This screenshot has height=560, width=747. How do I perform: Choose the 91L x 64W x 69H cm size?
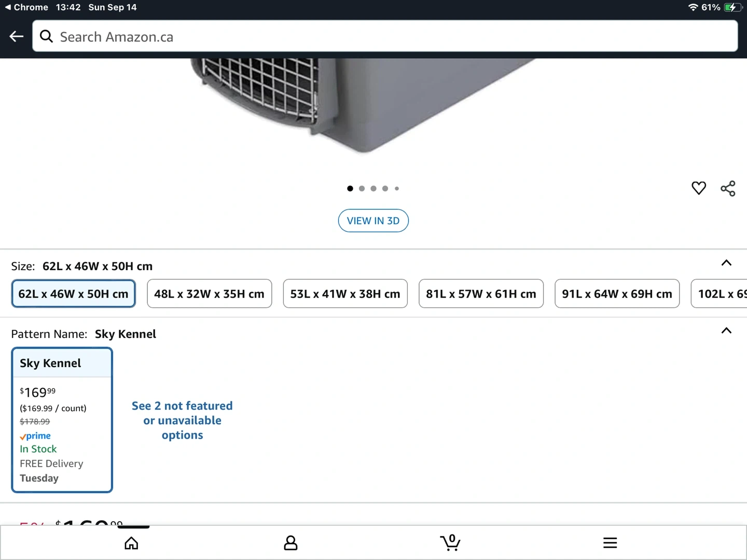click(x=617, y=294)
